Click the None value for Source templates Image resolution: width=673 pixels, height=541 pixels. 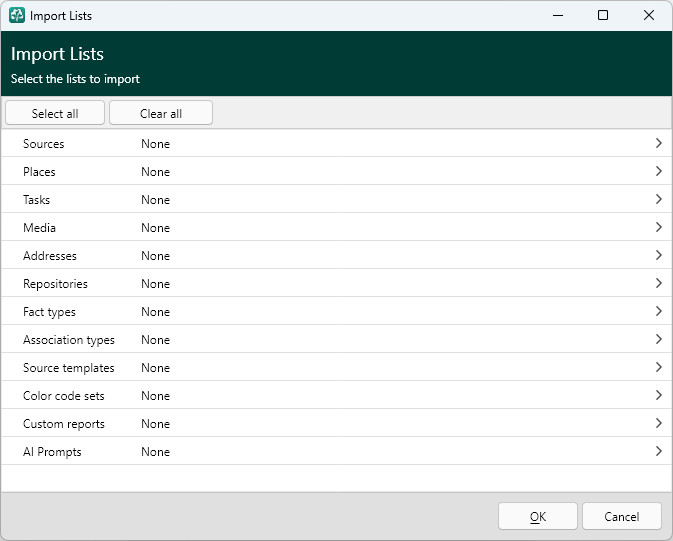pyautogui.click(x=155, y=368)
